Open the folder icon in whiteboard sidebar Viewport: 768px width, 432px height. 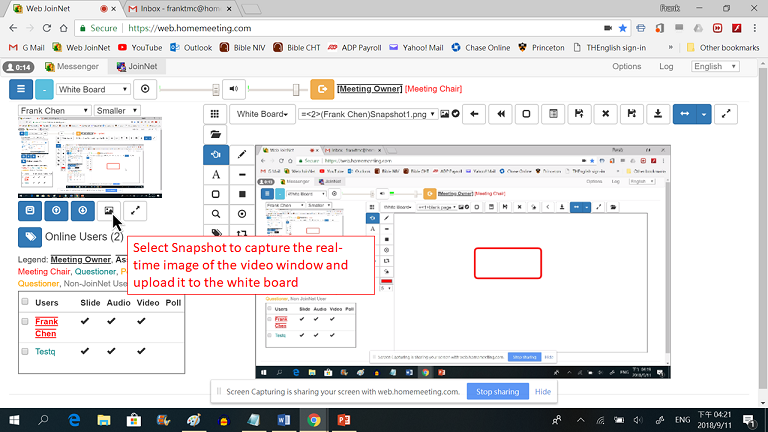point(215,134)
